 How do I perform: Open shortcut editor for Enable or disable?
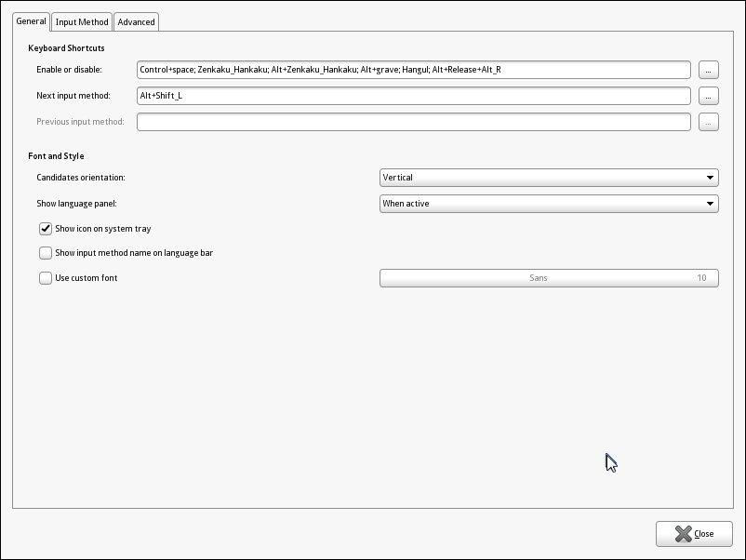click(x=708, y=70)
